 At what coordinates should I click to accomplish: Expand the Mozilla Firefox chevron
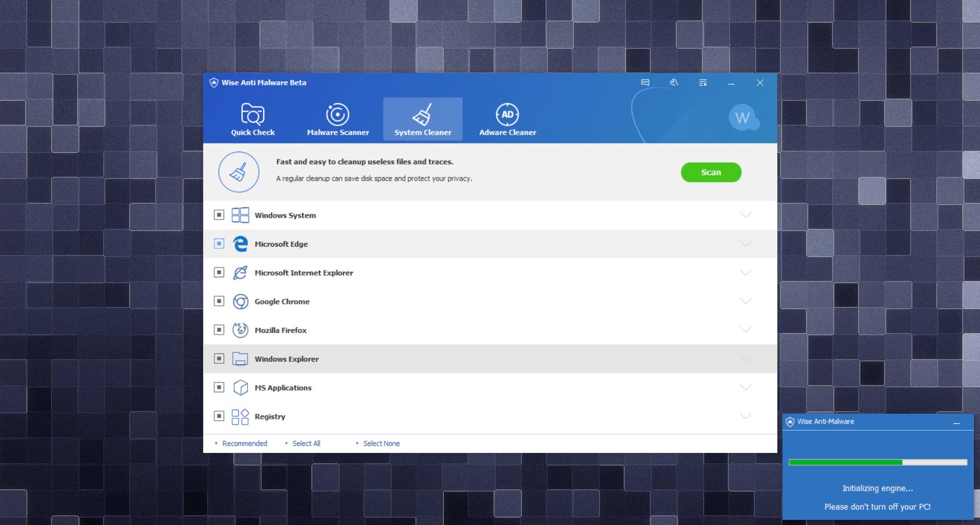click(746, 329)
